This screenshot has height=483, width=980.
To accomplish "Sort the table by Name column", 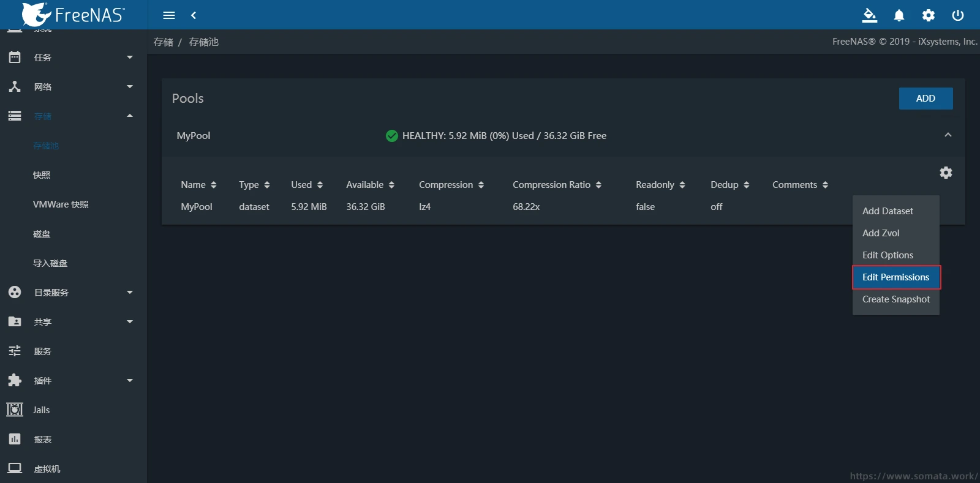I will coord(198,185).
